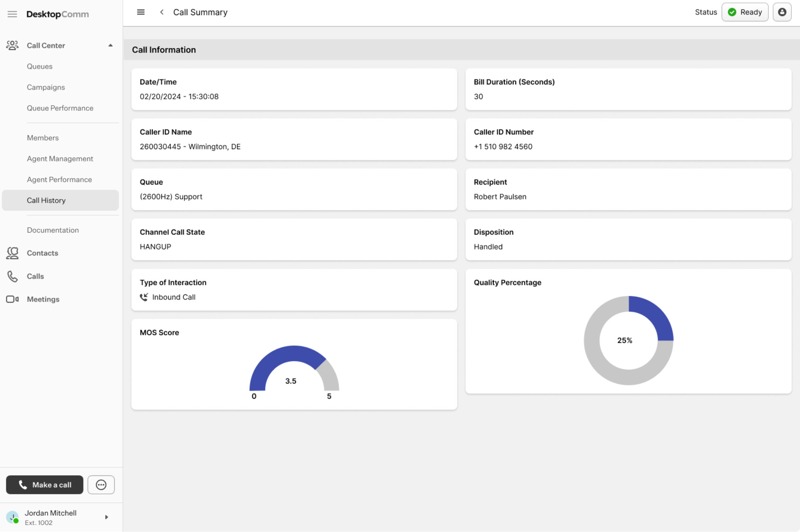Viewport: 800px width, 532px height.
Task: Click the Call Center people icon
Action: tap(12, 45)
